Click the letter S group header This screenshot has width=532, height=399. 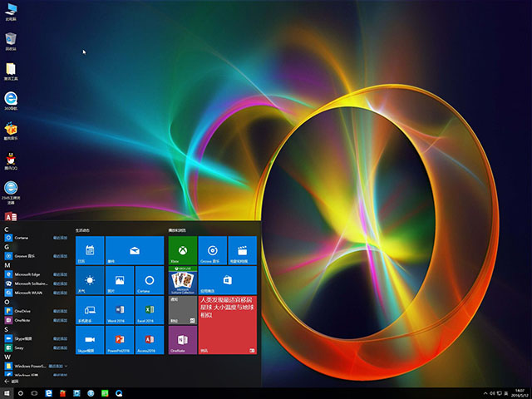[7, 330]
